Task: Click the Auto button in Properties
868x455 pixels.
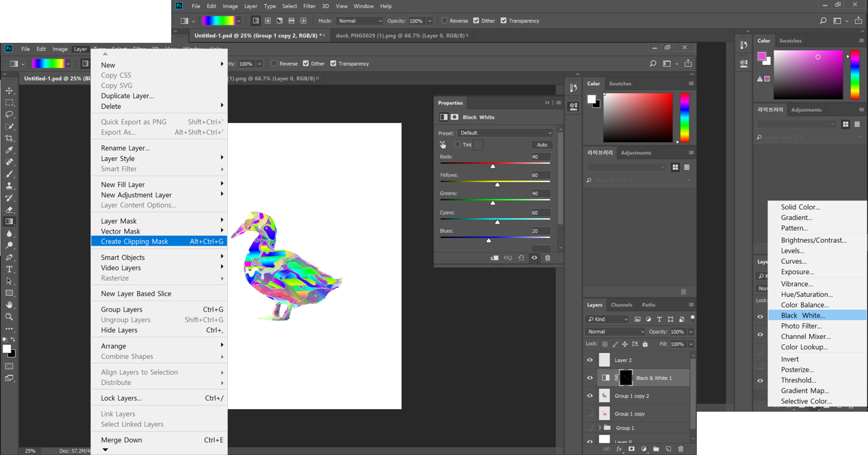Action: pyautogui.click(x=542, y=145)
